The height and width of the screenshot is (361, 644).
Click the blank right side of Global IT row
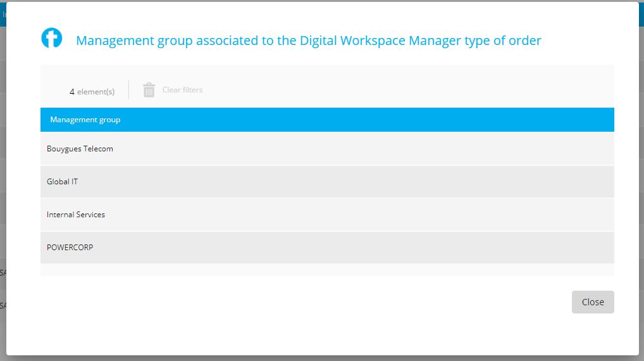(506, 182)
